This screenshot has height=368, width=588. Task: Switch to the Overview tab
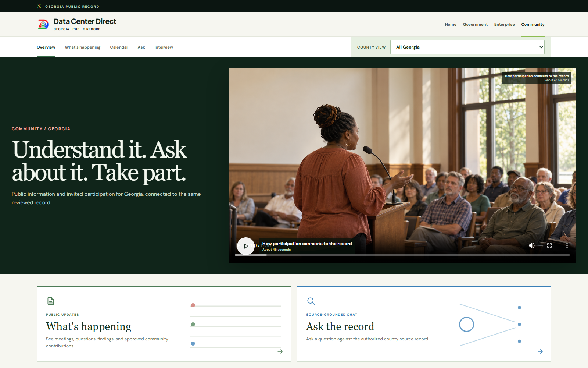pos(46,47)
